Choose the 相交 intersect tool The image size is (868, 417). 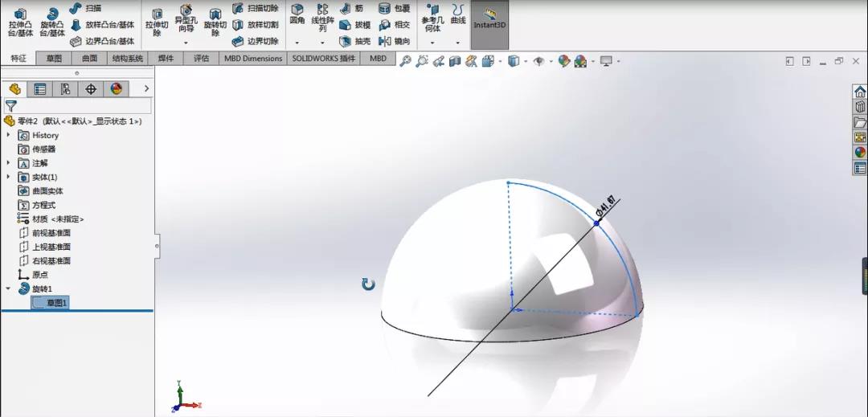tap(394, 25)
